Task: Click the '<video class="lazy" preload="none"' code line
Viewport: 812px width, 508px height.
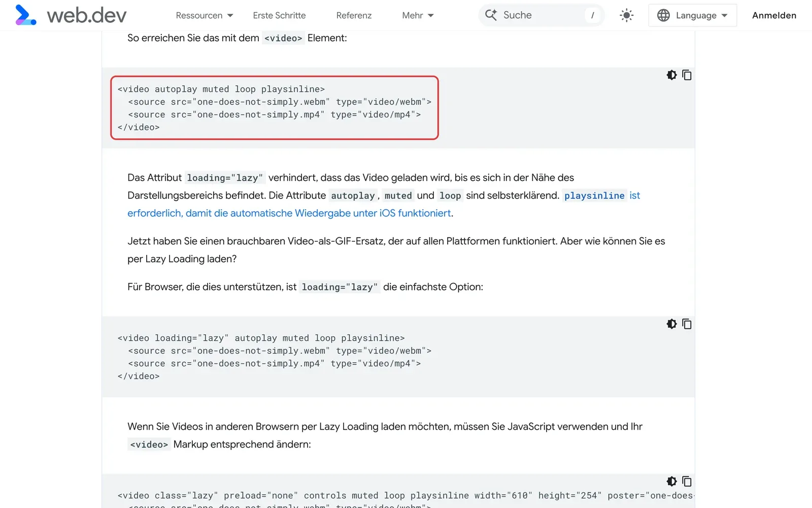Action: coord(406,496)
